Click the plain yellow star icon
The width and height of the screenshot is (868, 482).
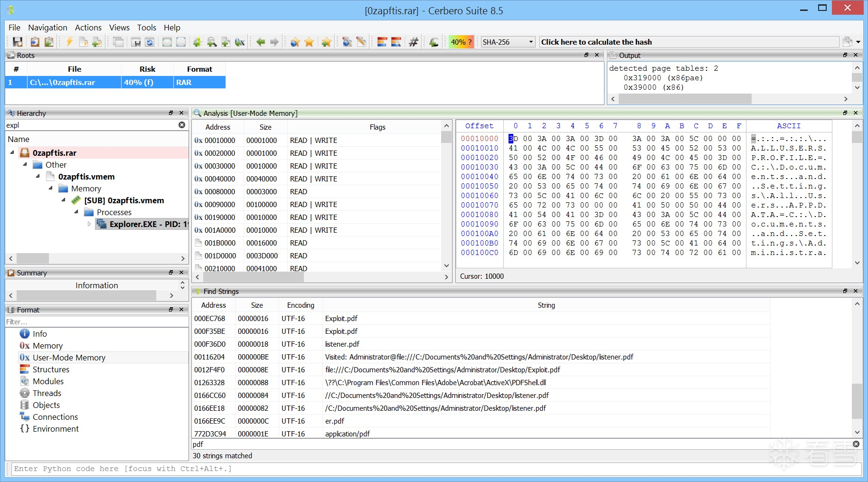309,42
